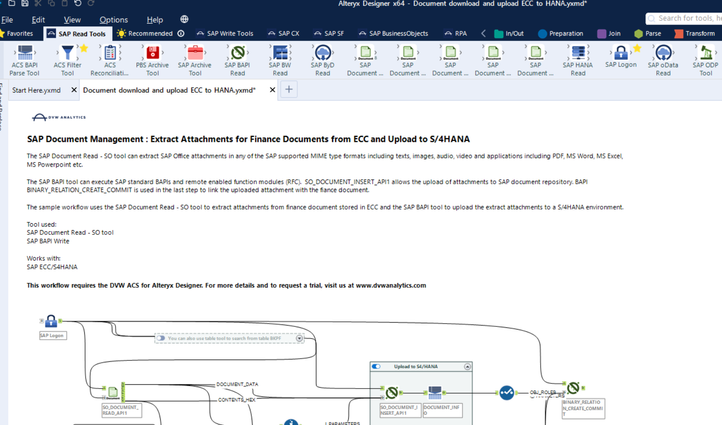Click the info icon beside Recommended
The image size is (722, 425).
coord(181,33)
